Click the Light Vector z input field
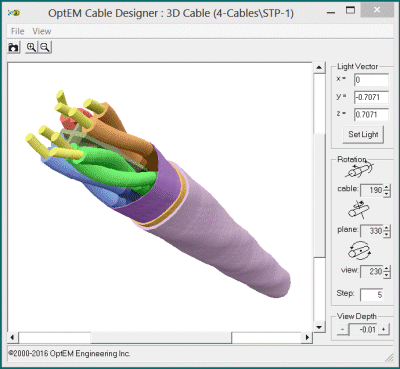 tap(371, 115)
